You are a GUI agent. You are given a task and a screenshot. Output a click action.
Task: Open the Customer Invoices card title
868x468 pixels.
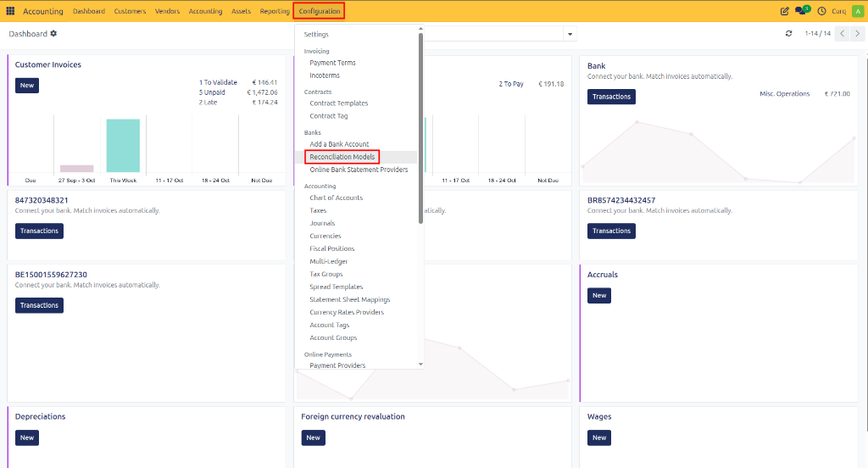[x=48, y=64]
